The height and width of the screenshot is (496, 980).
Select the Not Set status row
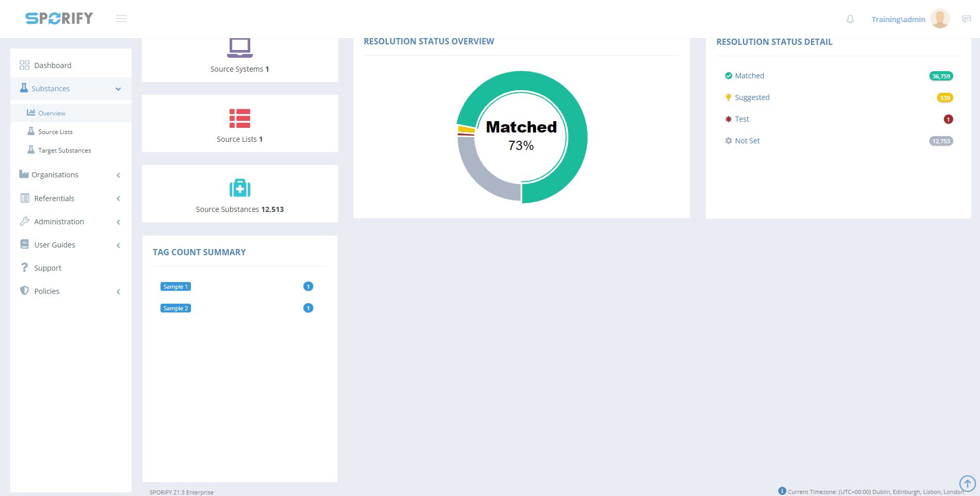point(747,141)
